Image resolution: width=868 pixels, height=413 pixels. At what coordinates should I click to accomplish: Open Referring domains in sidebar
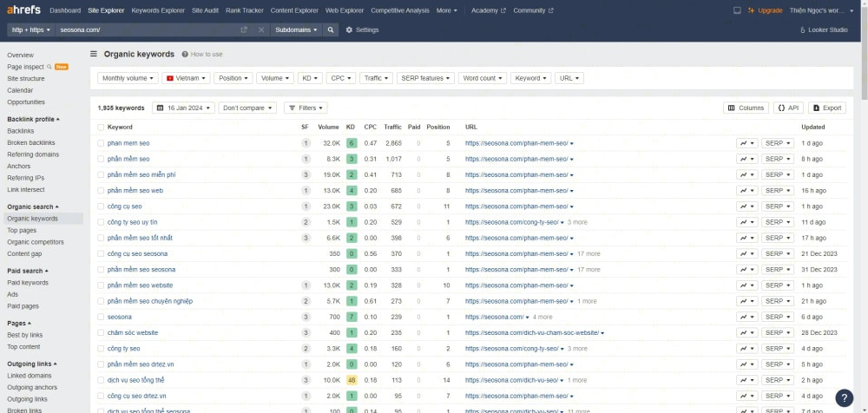(33, 154)
